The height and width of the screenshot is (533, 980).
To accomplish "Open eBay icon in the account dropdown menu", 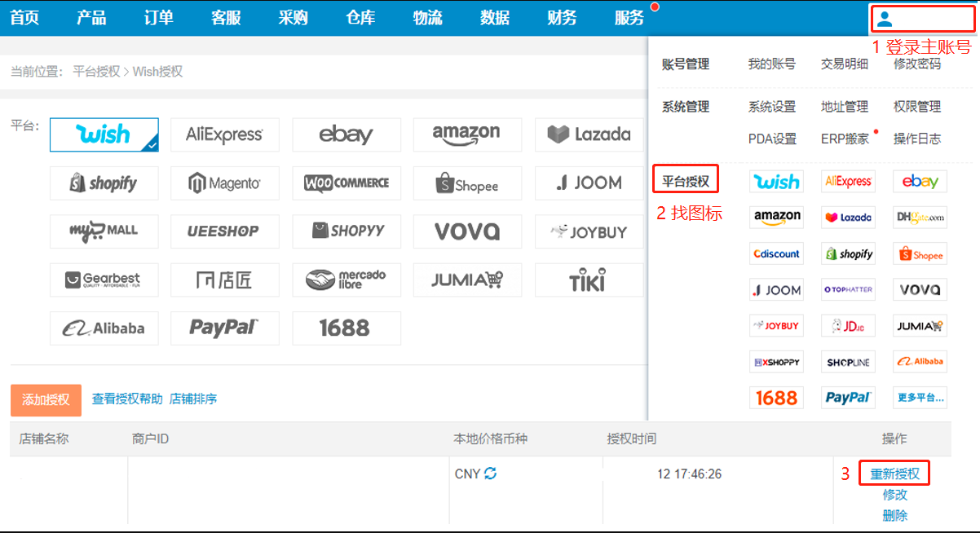I will [x=920, y=182].
